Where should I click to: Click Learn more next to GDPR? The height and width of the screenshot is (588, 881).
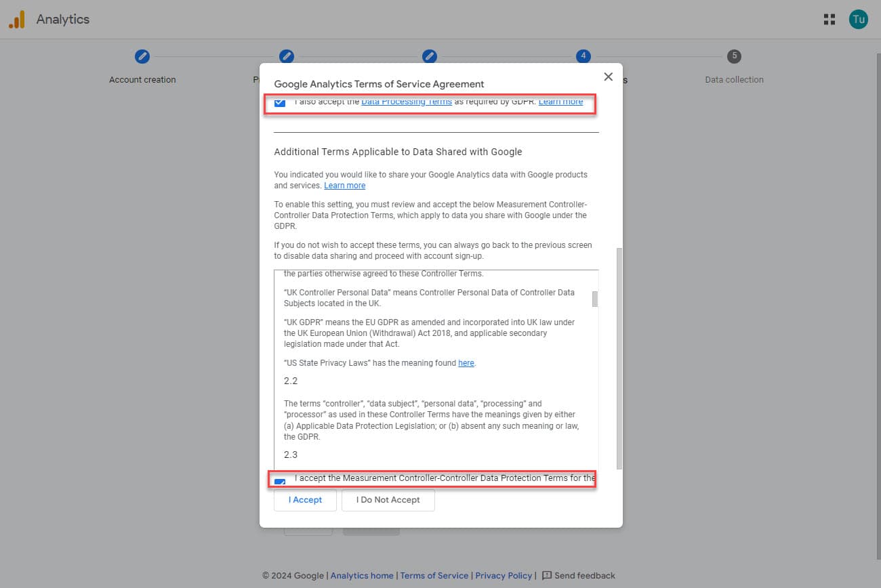point(560,102)
